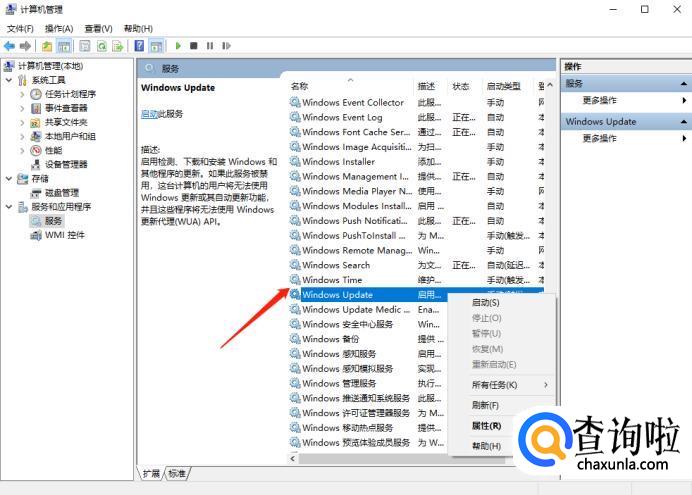This screenshot has width=692, height=495.
Task: Expand the 任务计划程序 tree node chevron
Action: pos(22,94)
